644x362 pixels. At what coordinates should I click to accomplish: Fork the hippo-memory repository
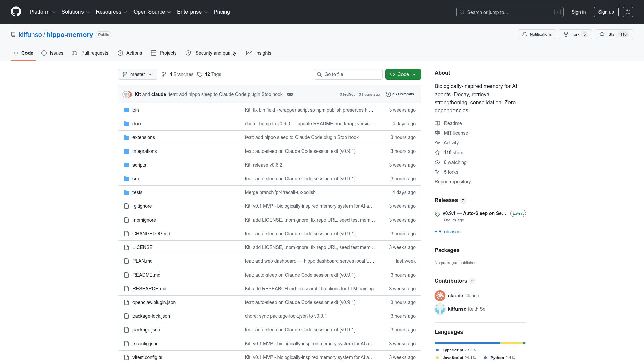[x=575, y=34]
